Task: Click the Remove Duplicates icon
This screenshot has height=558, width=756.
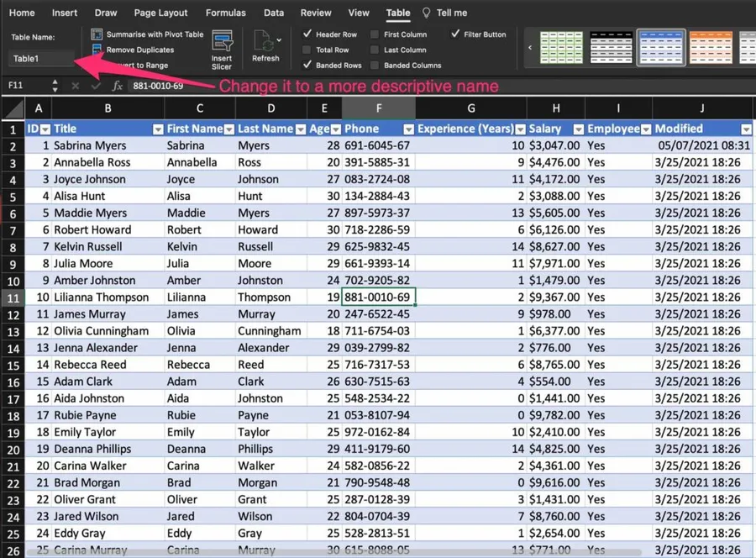Action: point(97,50)
